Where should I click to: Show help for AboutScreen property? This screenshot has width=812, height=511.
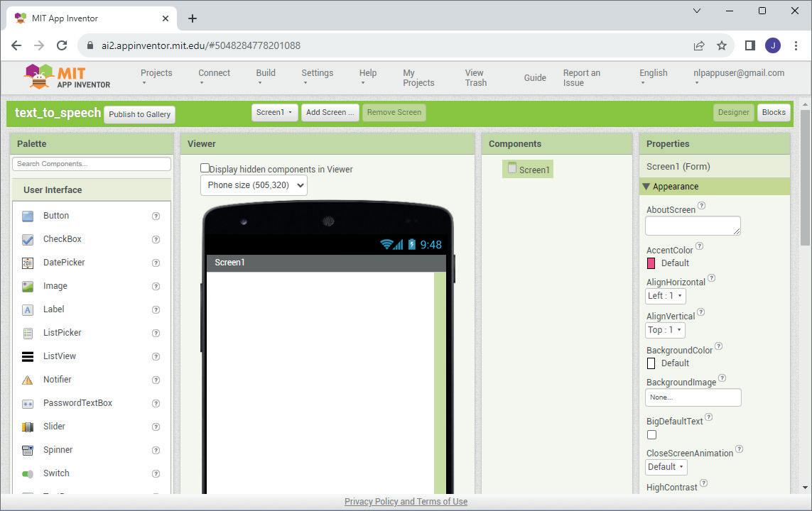(x=701, y=205)
